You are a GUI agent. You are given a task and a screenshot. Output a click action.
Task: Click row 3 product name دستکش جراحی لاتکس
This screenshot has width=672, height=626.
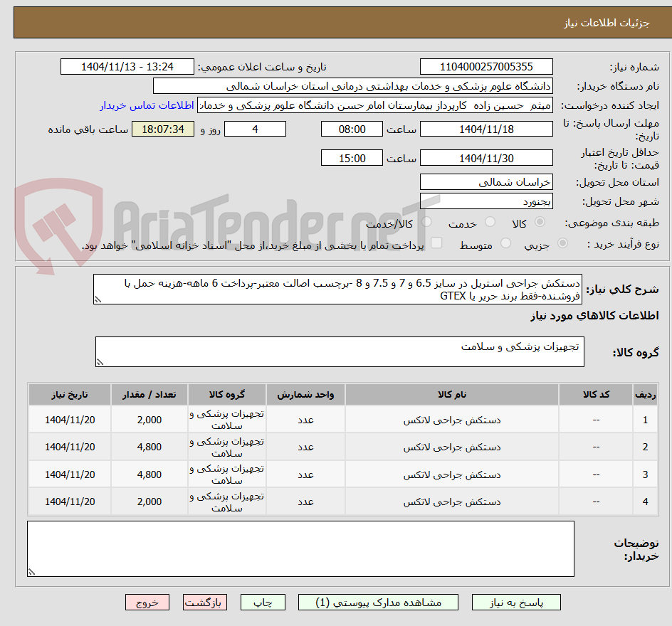[x=452, y=474]
